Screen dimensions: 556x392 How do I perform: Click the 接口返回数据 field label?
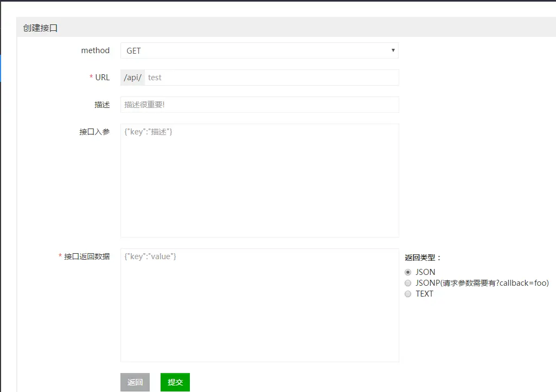(87, 256)
